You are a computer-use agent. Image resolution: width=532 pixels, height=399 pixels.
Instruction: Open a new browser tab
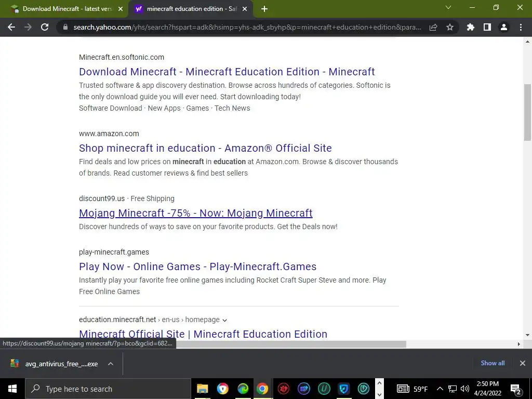pos(264,9)
